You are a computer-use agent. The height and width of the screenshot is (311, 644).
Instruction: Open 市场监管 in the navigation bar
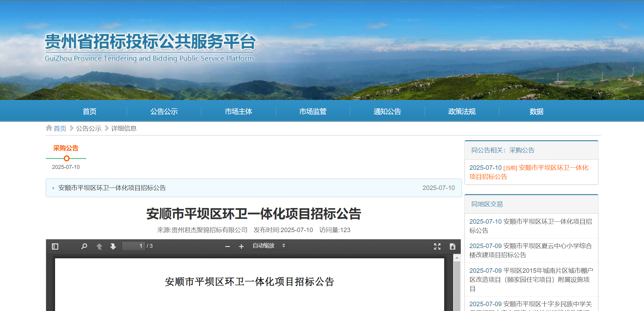[313, 111]
